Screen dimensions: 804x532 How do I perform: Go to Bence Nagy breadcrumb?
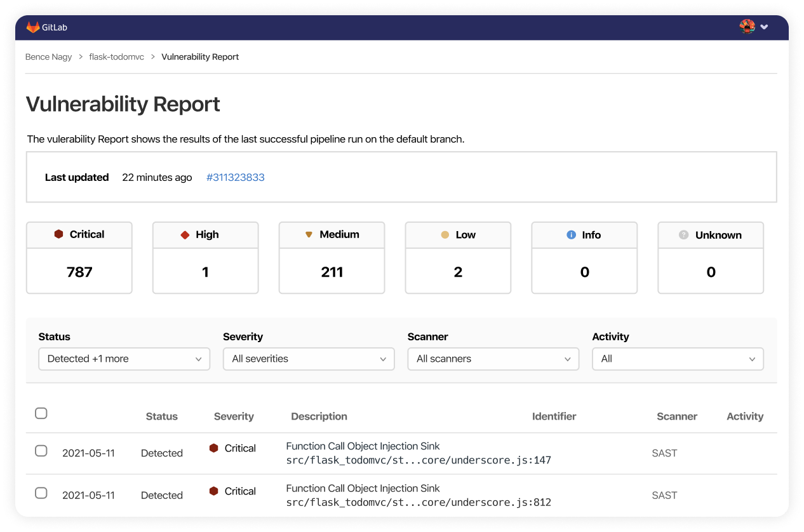click(48, 57)
